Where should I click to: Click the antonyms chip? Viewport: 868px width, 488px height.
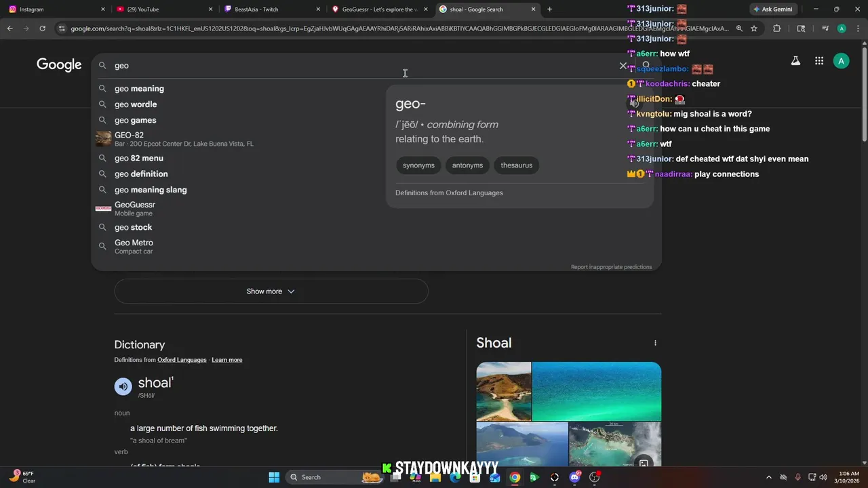(x=467, y=165)
